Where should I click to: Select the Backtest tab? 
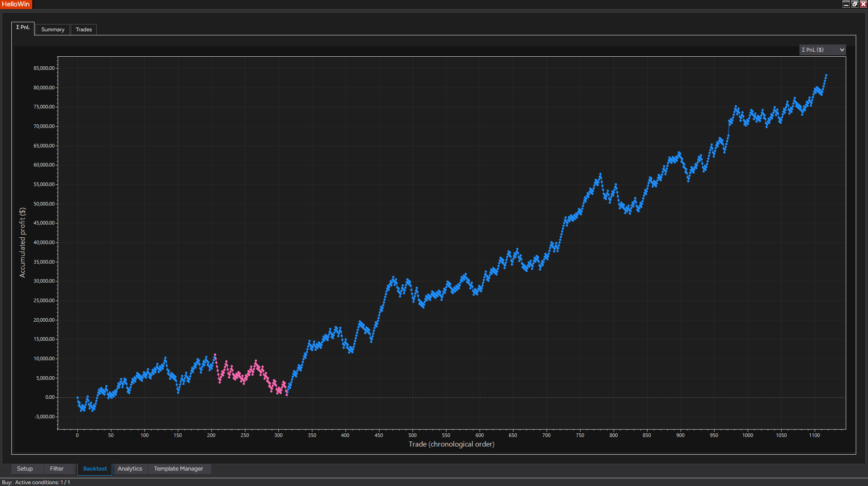pos(95,469)
